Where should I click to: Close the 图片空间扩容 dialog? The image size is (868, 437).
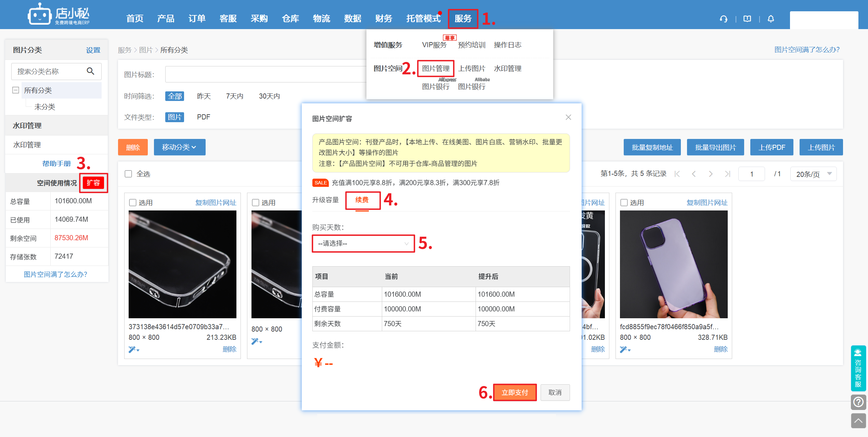[568, 117]
